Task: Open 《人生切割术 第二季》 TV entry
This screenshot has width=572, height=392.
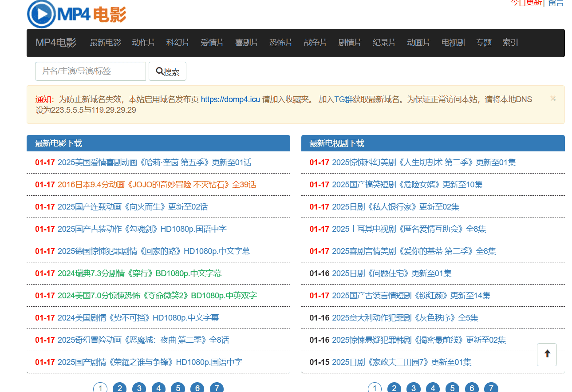Action: [424, 162]
